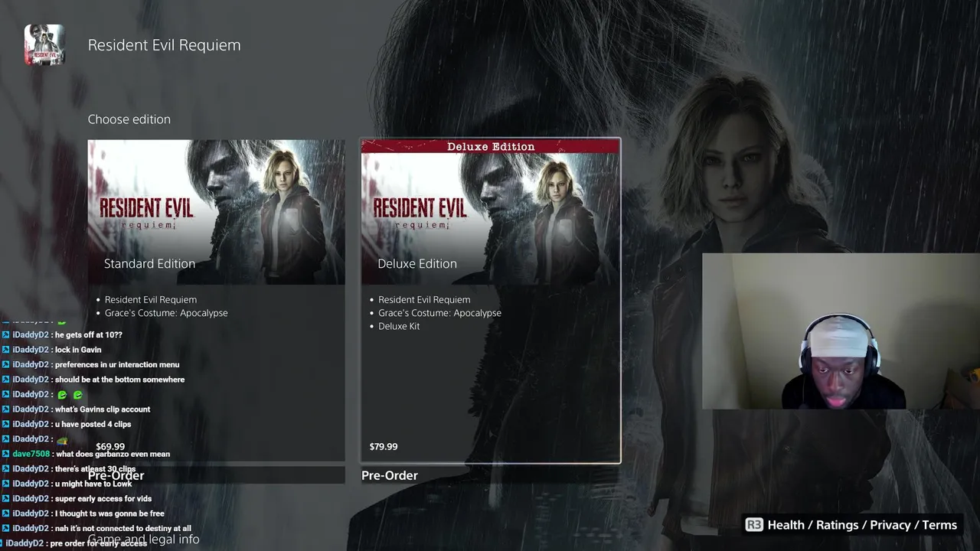Click chat message "I thought ts was gonna be free"
Viewport: 980px width, 551px height.
coord(109,514)
